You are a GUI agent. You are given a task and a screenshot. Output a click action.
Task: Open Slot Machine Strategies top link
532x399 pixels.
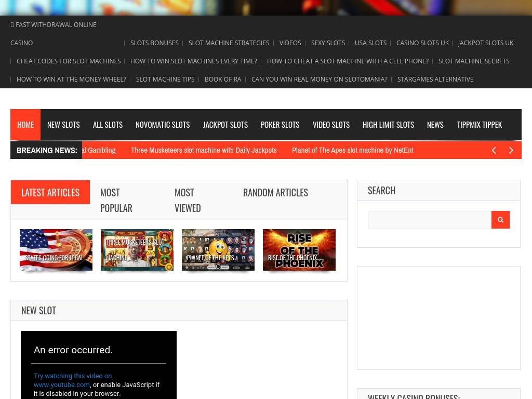(229, 43)
